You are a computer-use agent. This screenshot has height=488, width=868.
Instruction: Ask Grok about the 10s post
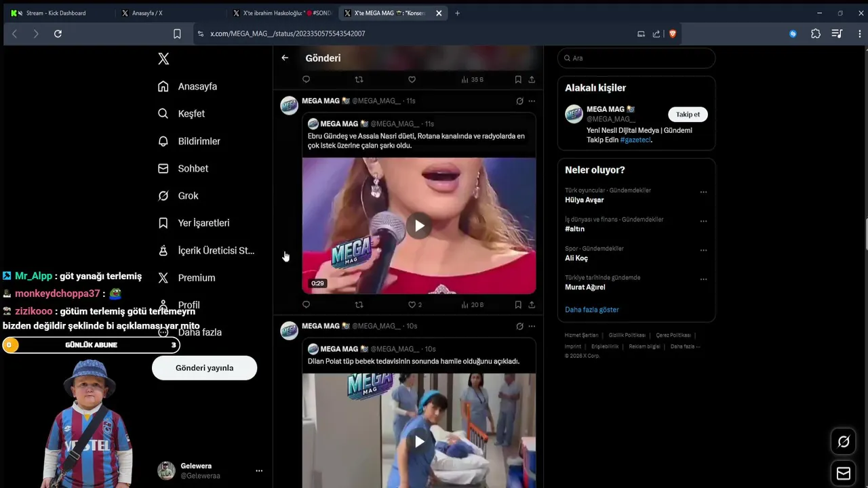pyautogui.click(x=519, y=326)
